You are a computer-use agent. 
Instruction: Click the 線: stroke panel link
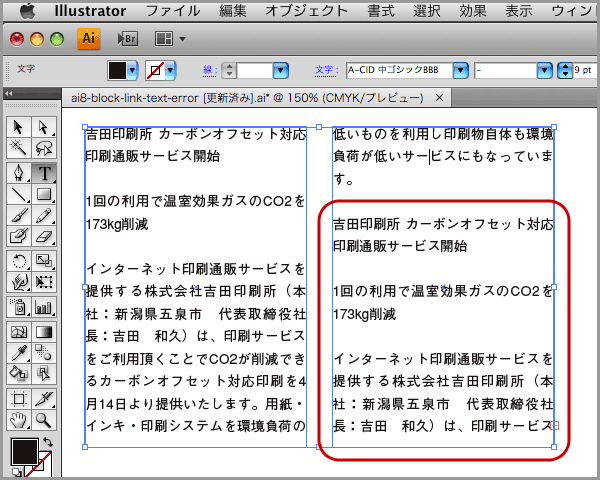(x=210, y=70)
